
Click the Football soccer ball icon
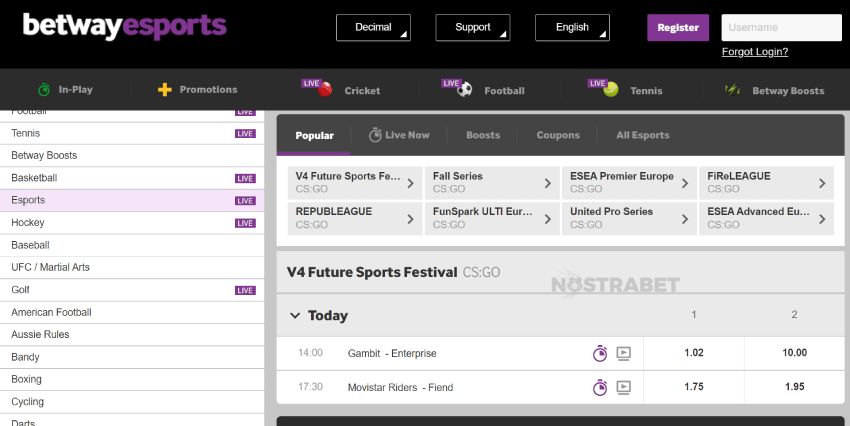465,89
